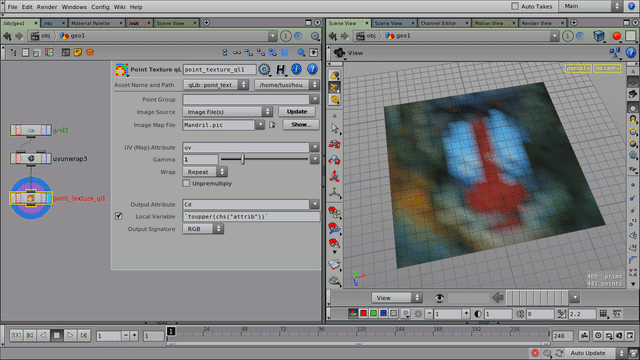Click the yellow sticky note icon
Viewport: 640px width, 360px height.
click(78, 52)
